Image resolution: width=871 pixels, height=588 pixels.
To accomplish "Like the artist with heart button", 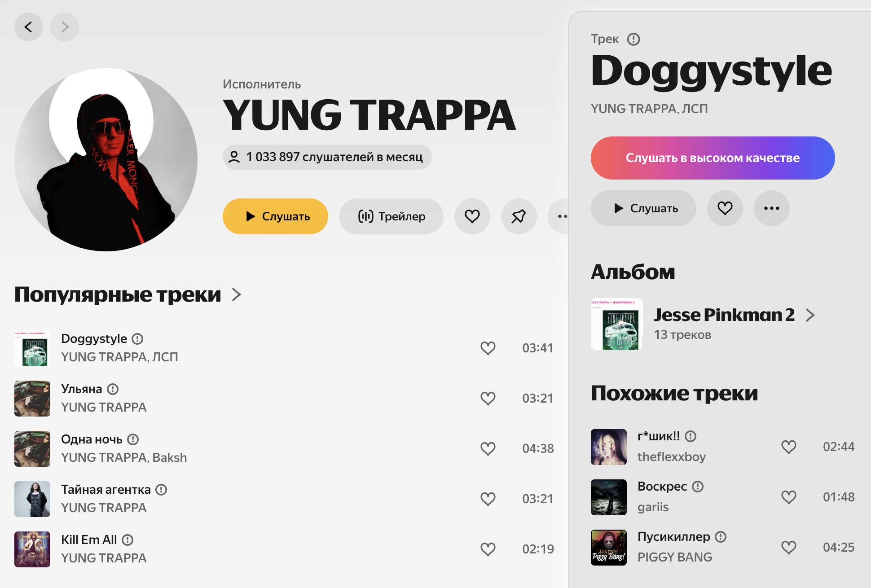I will coord(472,216).
